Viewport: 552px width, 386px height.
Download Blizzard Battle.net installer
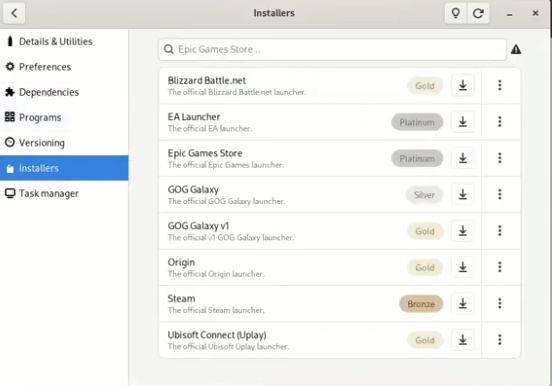[463, 85]
